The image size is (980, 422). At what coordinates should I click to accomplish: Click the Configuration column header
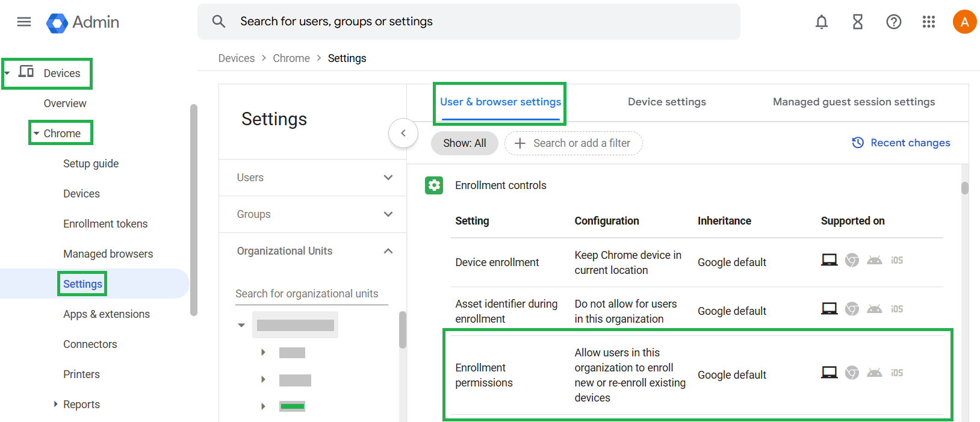[607, 221]
